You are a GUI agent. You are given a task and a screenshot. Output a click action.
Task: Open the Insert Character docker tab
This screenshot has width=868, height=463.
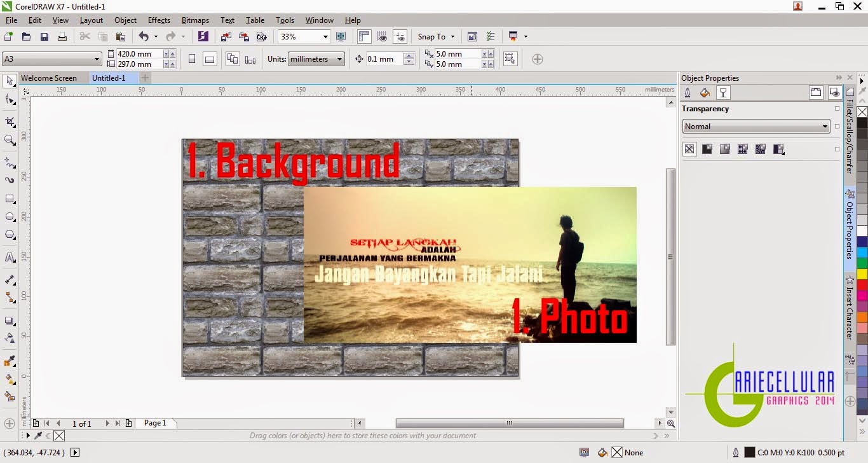point(849,308)
